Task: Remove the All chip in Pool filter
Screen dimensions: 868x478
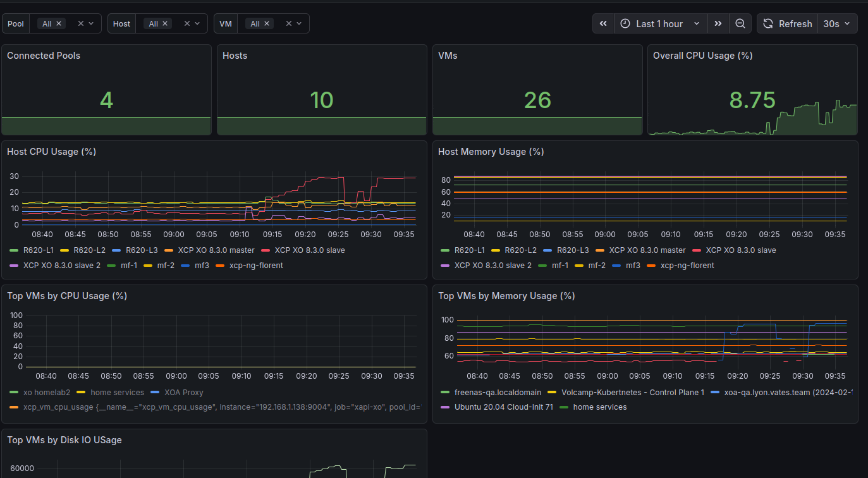Action: (59, 23)
